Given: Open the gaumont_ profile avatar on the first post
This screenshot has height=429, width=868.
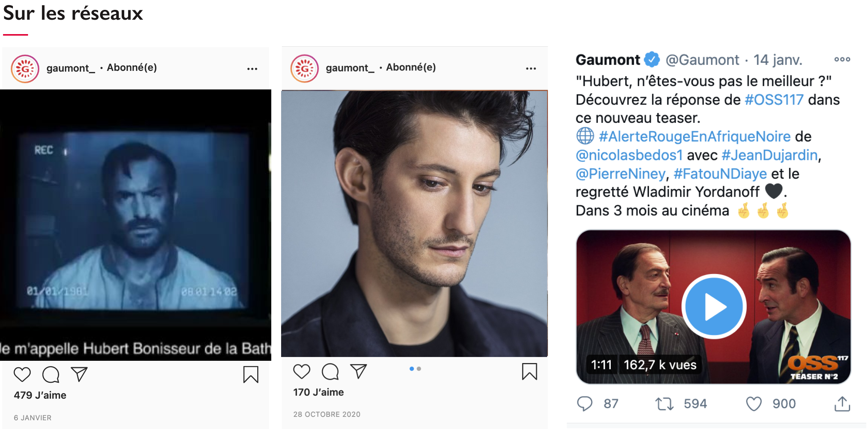Looking at the screenshot, I should pyautogui.click(x=25, y=69).
